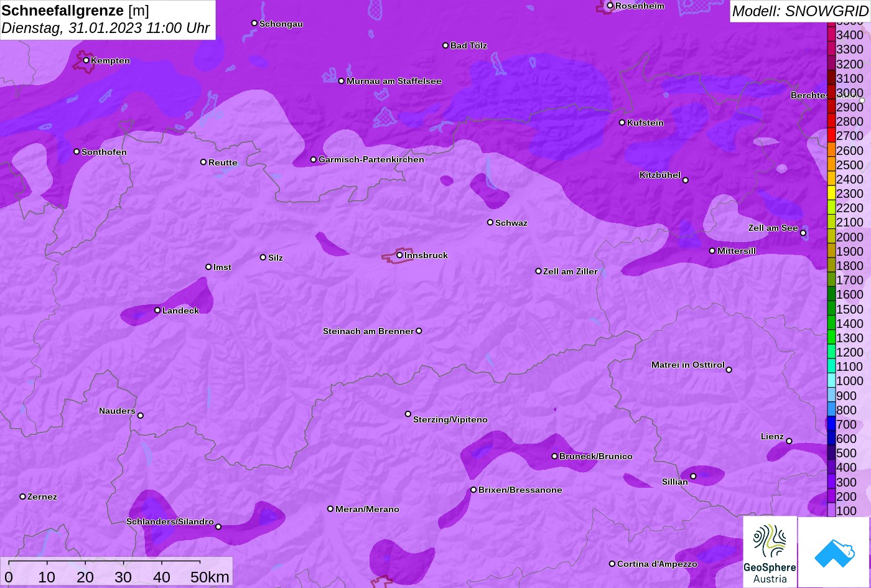Viewport: 871px width, 588px height.
Task: Click the Zell am Ziller label
Action: point(571,271)
